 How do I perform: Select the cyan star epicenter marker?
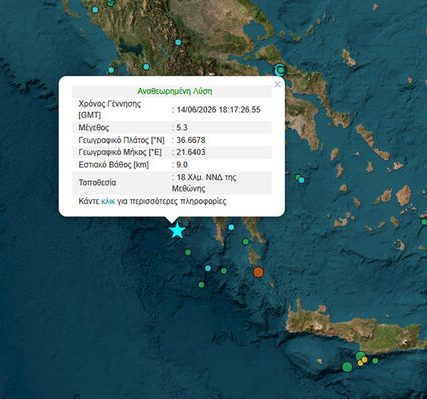coord(177,231)
